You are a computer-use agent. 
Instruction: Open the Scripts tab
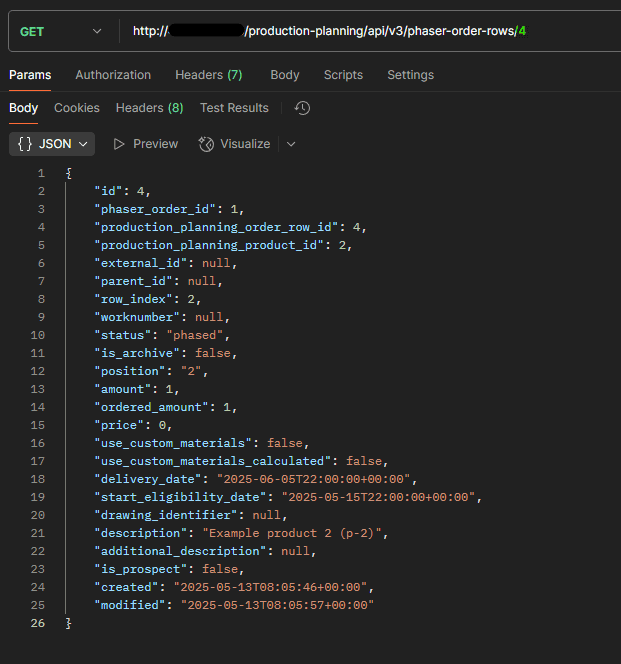pyautogui.click(x=343, y=75)
